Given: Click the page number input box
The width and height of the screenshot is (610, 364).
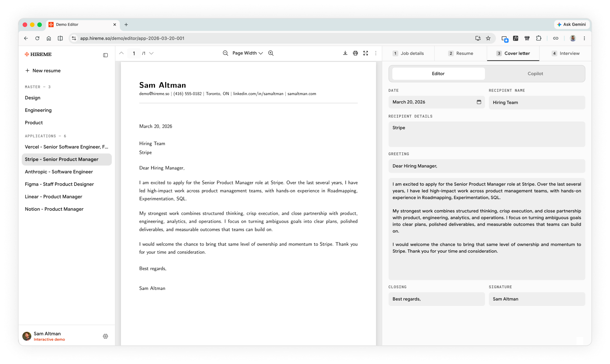Looking at the screenshot, I should coord(134,53).
